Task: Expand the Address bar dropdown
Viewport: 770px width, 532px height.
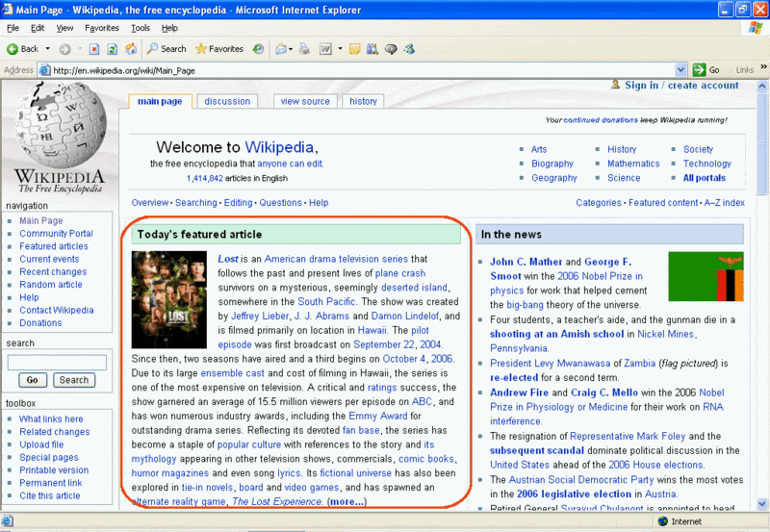Action: (x=680, y=70)
